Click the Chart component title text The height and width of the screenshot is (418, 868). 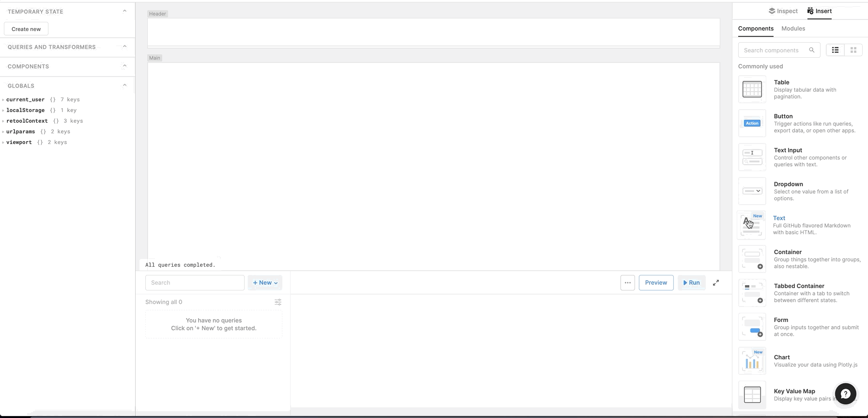coord(782,357)
